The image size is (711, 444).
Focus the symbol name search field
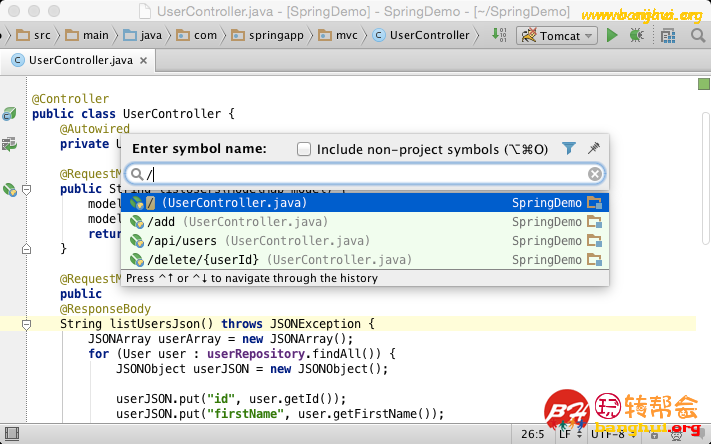365,174
